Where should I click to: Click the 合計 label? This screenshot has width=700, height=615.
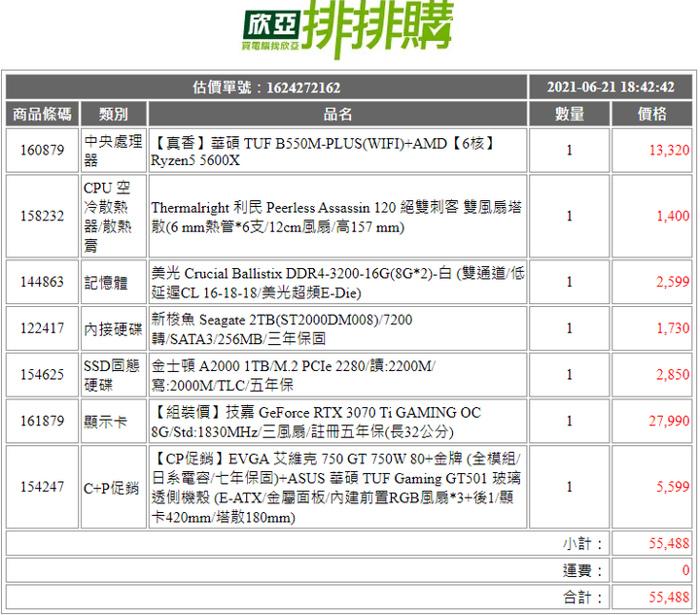pos(582,598)
